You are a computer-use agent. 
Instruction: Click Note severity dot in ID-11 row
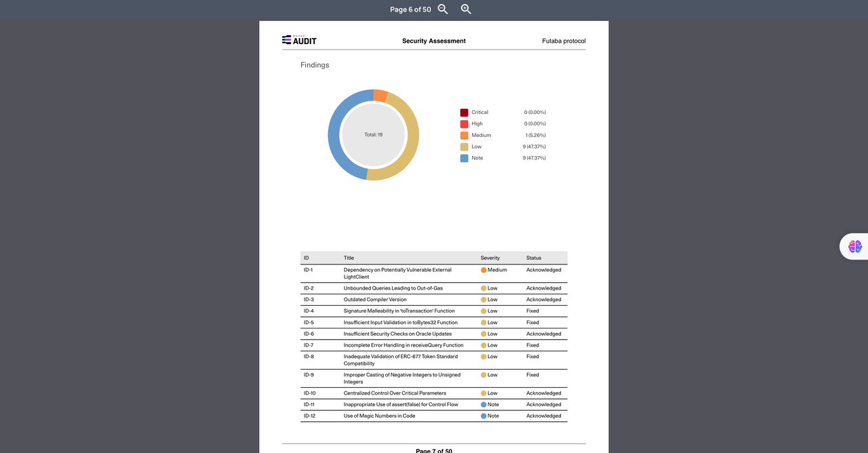484,405
